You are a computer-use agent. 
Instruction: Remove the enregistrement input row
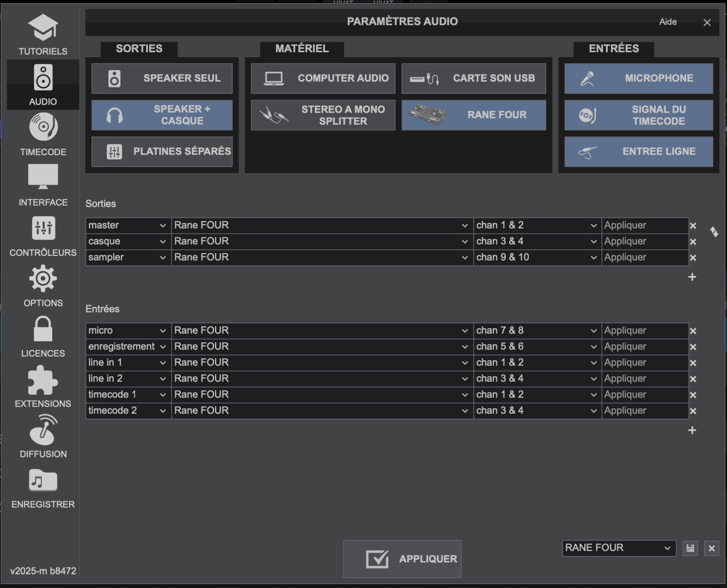(x=693, y=347)
